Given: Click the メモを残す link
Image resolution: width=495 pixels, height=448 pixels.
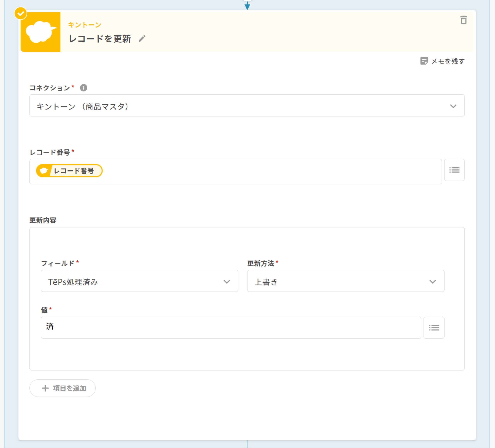Looking at the screenshot, I should (x=448, y=61).
